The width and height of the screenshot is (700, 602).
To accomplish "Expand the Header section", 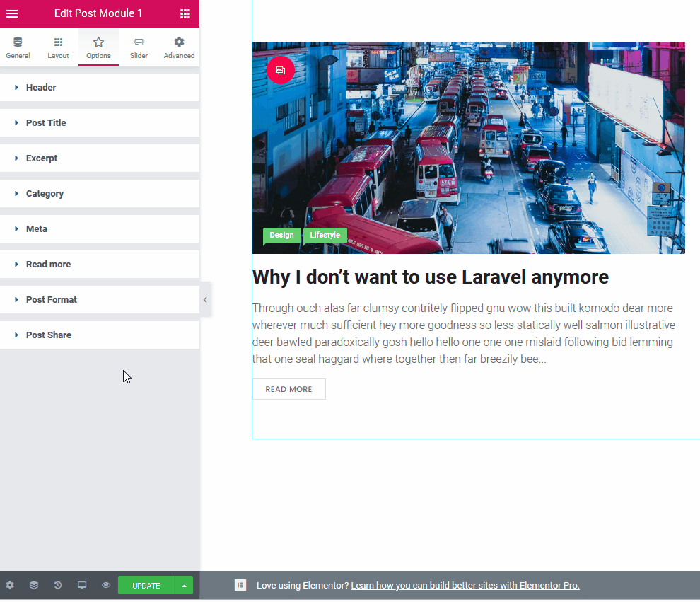I will tap(41, 88).
